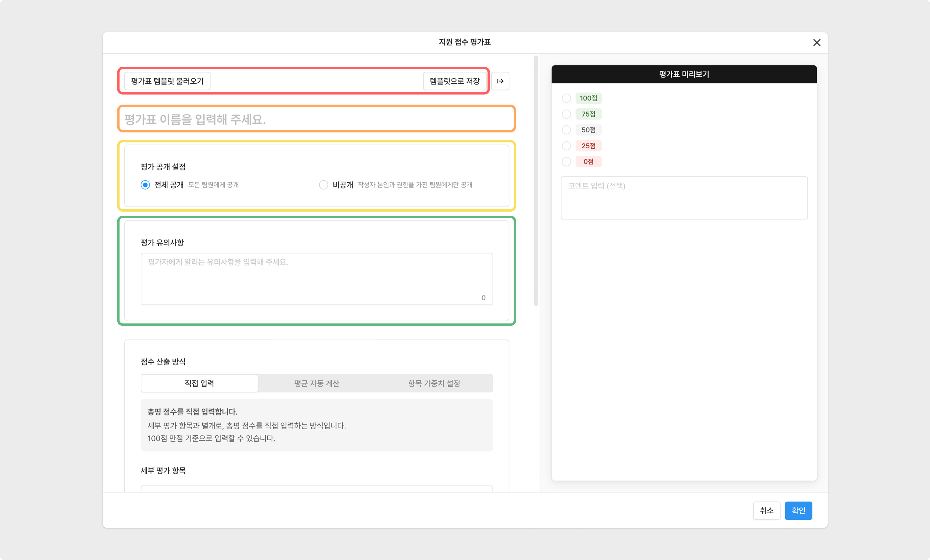This screenshot has width=930, height=560.
Task: Switch to 평균 자동 계산 tab
Action: [x=317, y=383]
